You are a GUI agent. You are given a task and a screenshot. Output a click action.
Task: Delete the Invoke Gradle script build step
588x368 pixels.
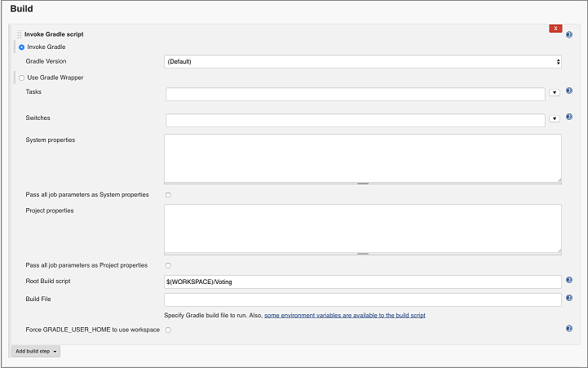[x=555, y=29]
